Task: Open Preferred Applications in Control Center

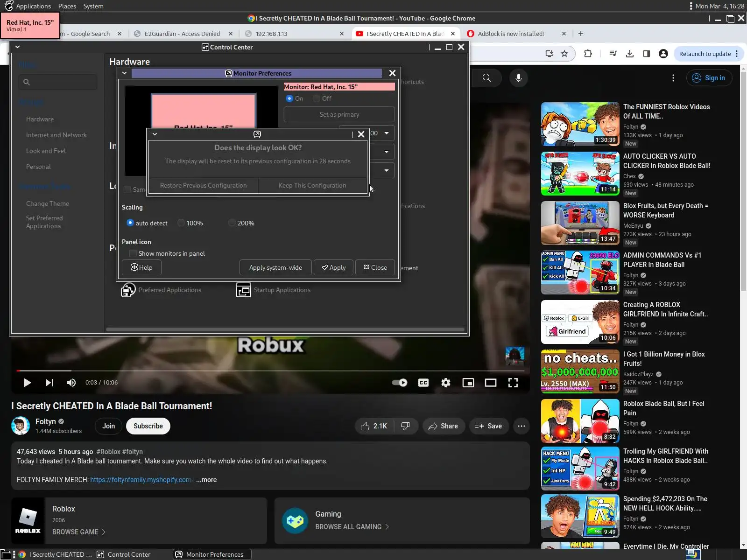Action: (161, 290)
